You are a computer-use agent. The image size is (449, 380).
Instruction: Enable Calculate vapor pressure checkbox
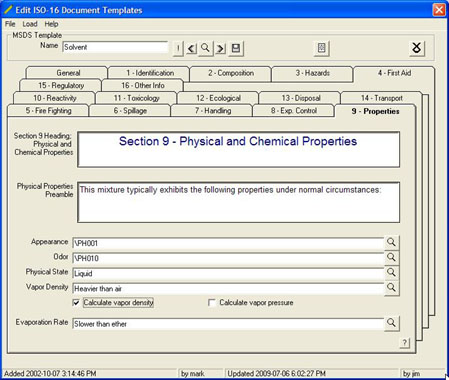pos(211,303)
